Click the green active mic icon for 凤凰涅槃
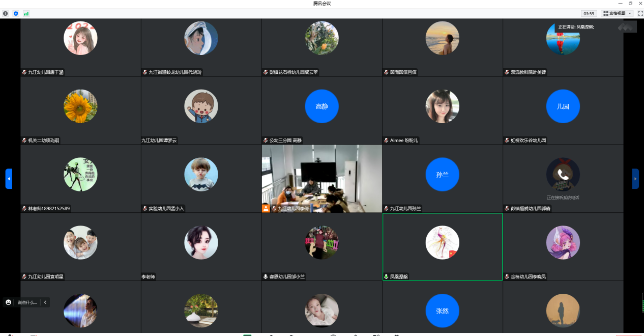The height and width of the screenshot is (336, 644). [x=386, y=276]
